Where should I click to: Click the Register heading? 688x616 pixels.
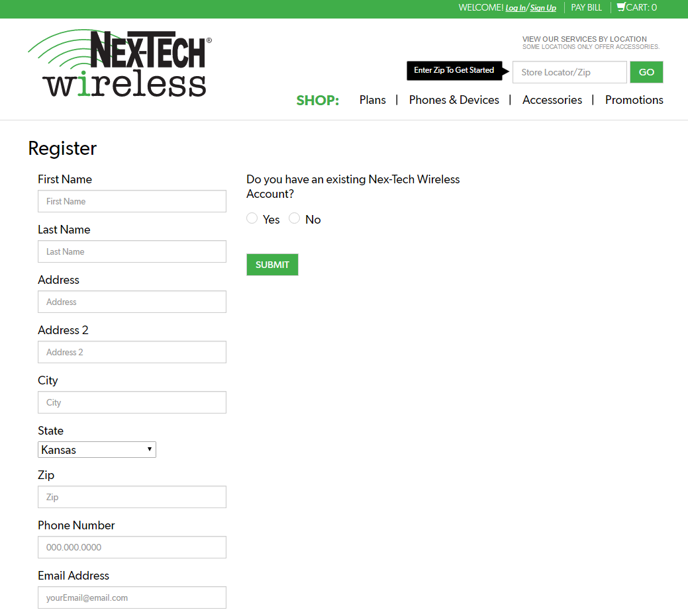[x=62, y=149]
